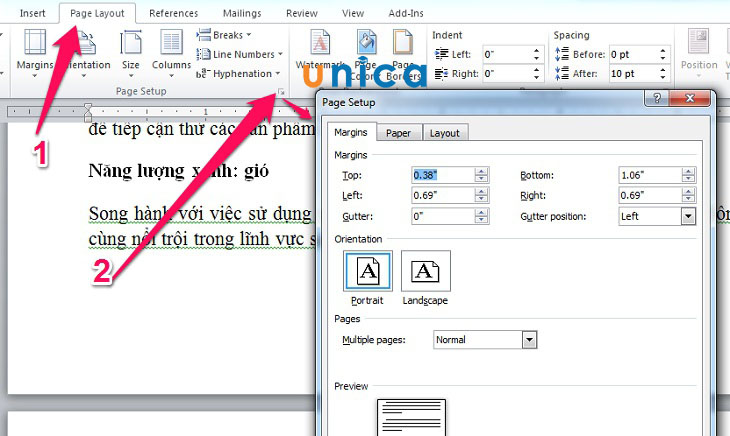This screenshot has width=730, height=436.
Task: Adjust the Right margin spinner in dialog
Action: [x=688, y=195]
